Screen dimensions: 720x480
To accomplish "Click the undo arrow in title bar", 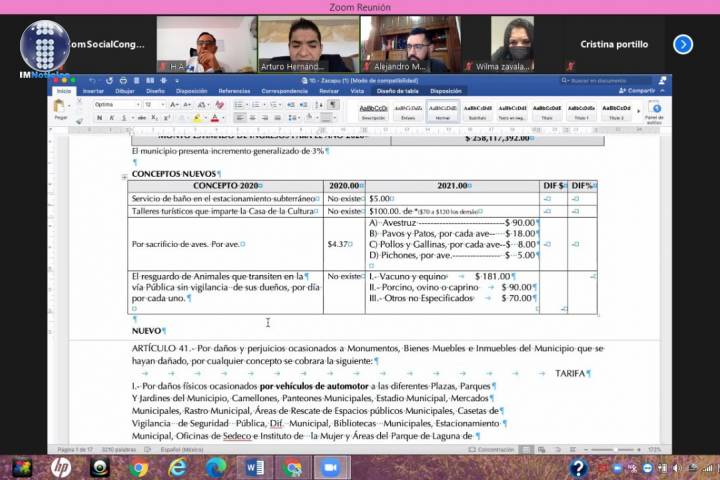I will click(x=92, y=81).
